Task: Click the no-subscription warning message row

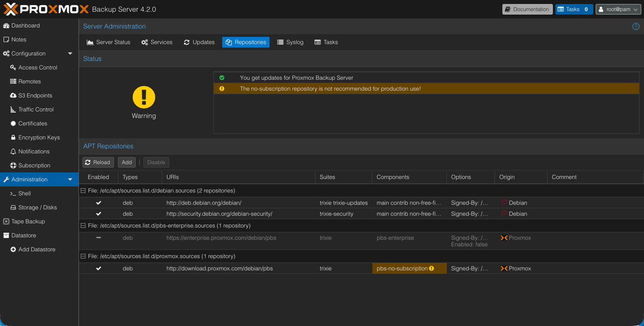Action: coord(426,88)
